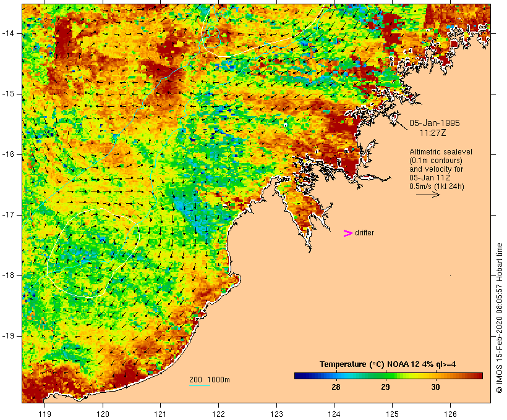Click the '0.5m/s (1kt 24h)' scale text
Screen dimensions: 507x420
(437, 187)
